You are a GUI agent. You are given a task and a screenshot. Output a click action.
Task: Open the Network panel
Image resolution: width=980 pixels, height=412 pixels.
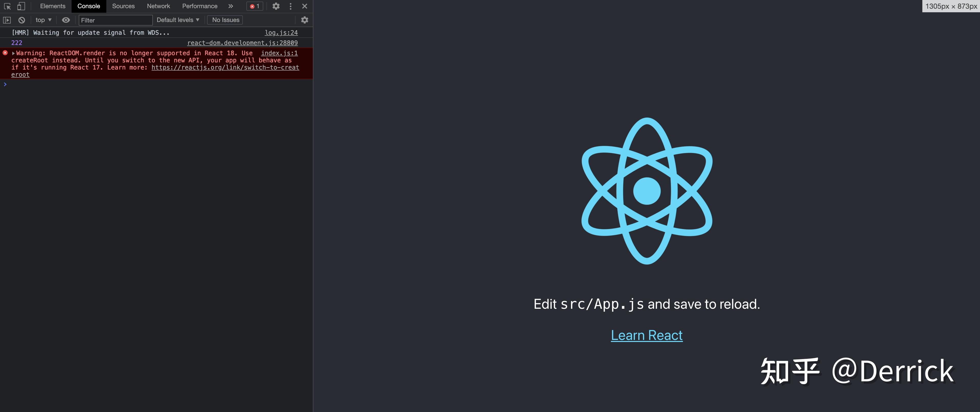coord(158,6)
